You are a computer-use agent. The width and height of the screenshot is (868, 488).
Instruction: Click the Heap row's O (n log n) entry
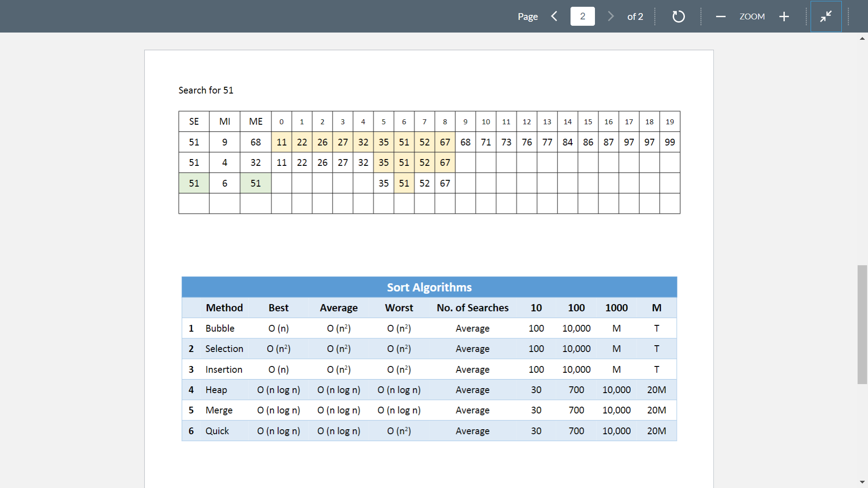click(x=278, y=389)
